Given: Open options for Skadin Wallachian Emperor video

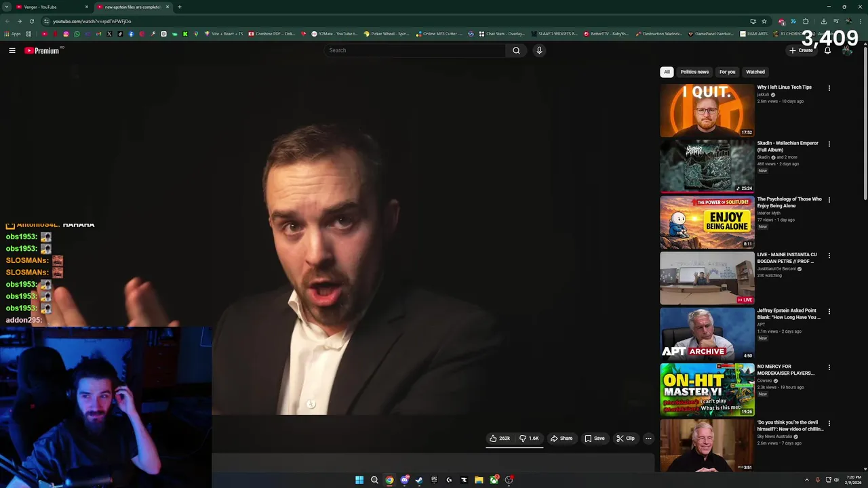Looking at the screenshot, I should (829, 144).
